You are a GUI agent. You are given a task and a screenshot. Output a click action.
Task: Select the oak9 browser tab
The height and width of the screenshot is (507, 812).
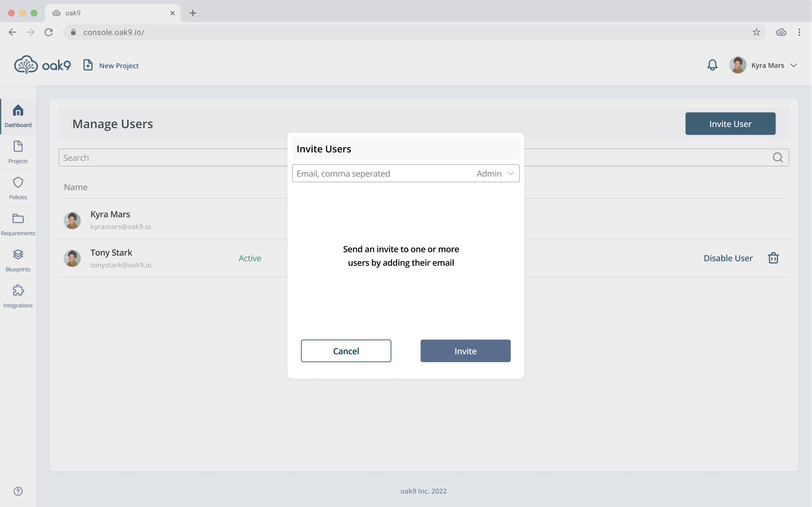113,13
